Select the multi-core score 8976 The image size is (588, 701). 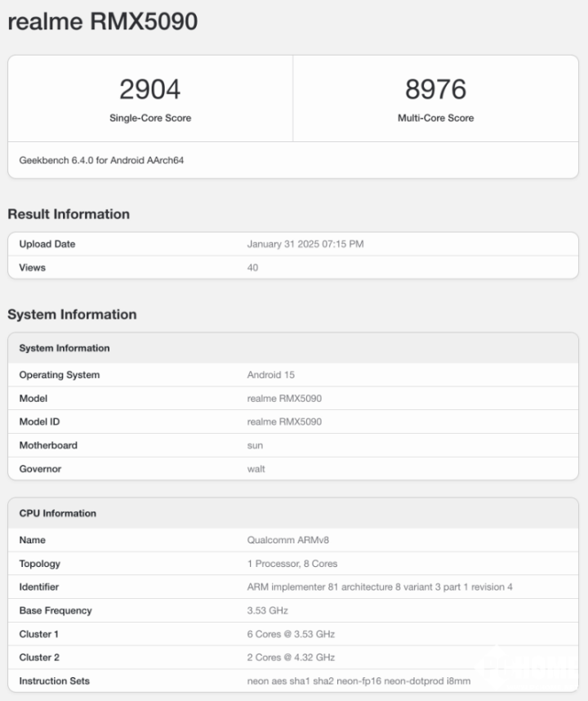click(x=435, y=89)
